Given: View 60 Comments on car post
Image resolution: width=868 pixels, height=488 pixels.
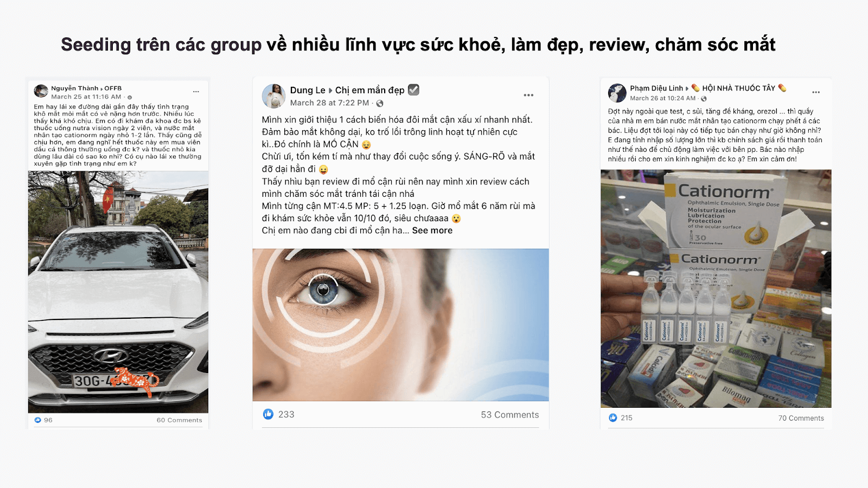Looking at the screenshot, I should tap(180, 420).
